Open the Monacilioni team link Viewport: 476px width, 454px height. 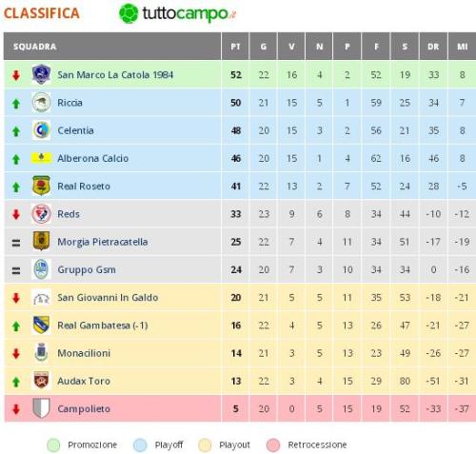[84, 353]
